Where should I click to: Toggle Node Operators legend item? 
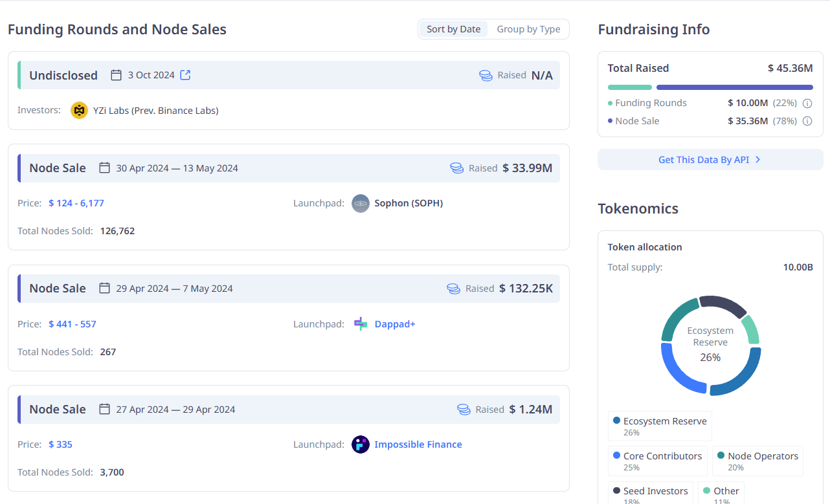pos(757,461)
